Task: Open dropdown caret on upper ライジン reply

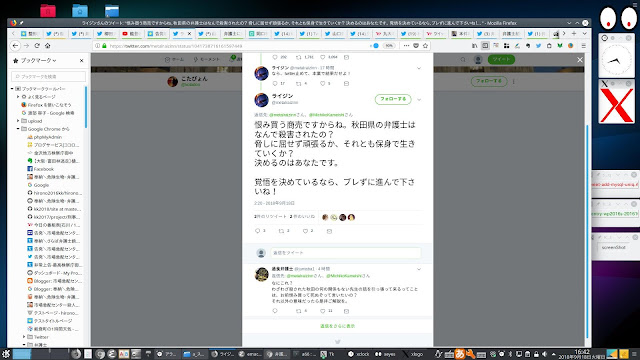Action: point(419,68)
